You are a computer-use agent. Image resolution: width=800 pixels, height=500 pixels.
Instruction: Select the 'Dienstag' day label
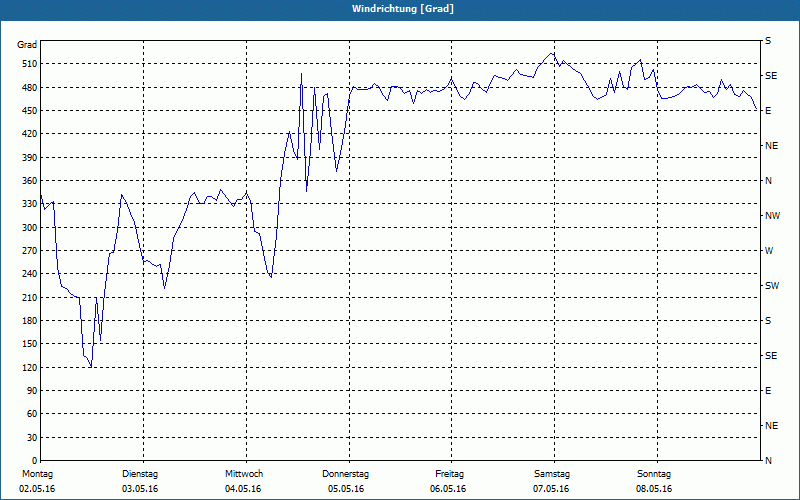140,474
